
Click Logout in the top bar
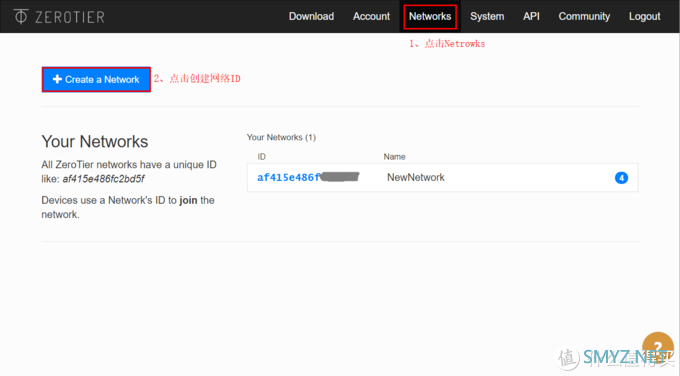pos(644,16)
